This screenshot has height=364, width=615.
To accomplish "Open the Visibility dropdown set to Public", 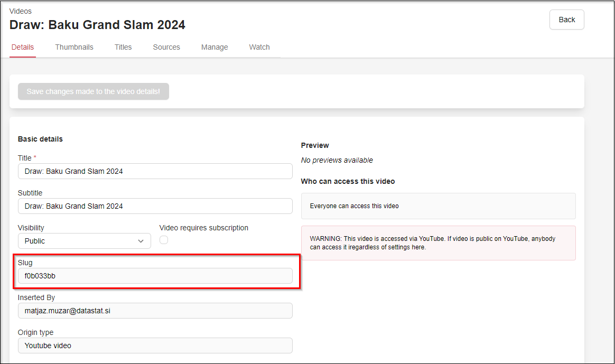I will 84,241.
